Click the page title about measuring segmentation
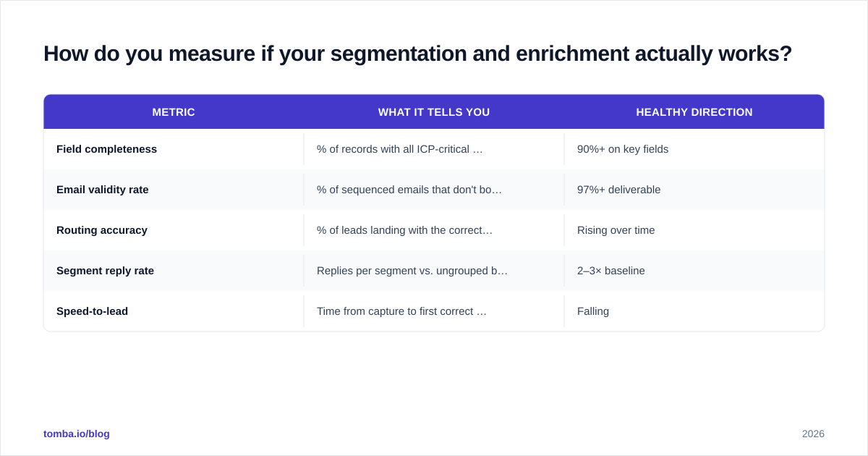The width and height of the screenshot is (868, 456). click(417, 54)
